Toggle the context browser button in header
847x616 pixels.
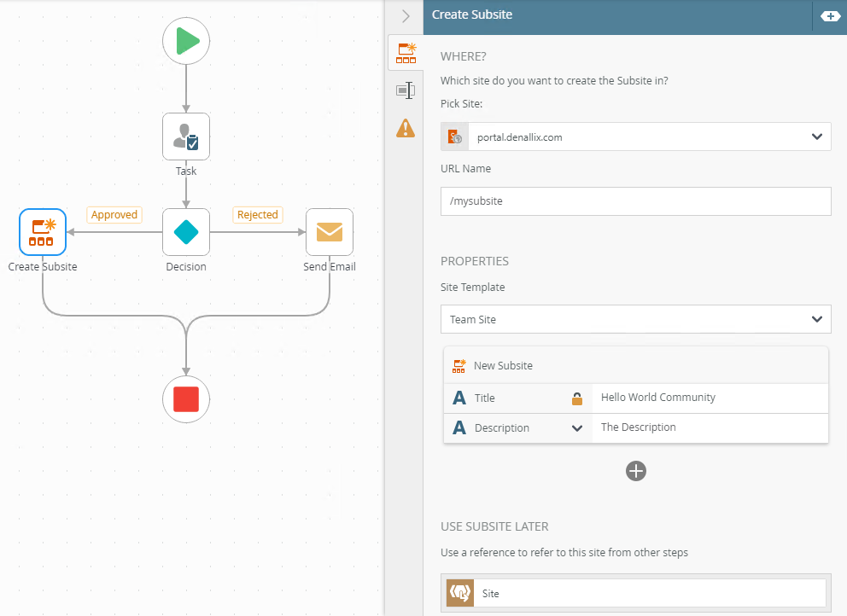pyautogui.click(x=830, y=16)
